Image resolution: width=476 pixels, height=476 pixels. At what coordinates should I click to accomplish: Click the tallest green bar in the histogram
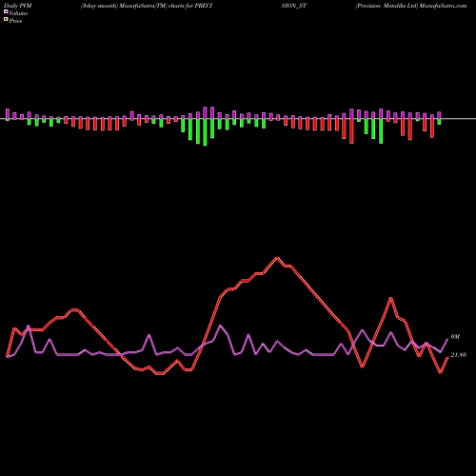coord(205,132)
